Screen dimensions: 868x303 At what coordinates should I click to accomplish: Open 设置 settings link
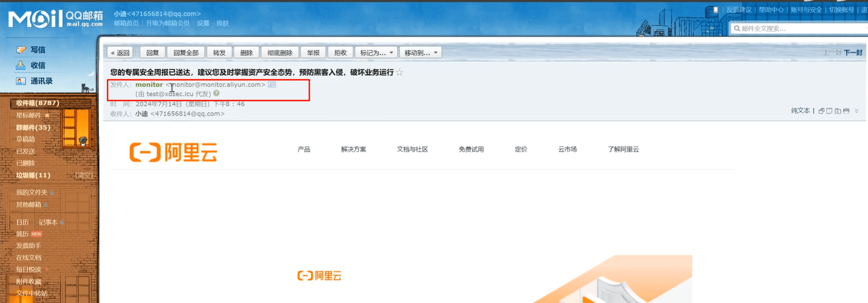click(203, 23)
